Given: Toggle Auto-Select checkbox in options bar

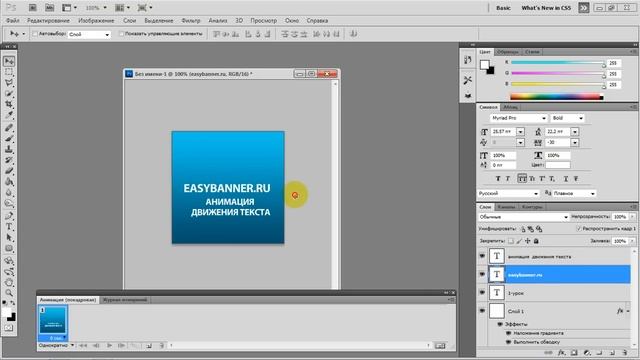Looking at the screenshot, I should (x=35, y=34).
